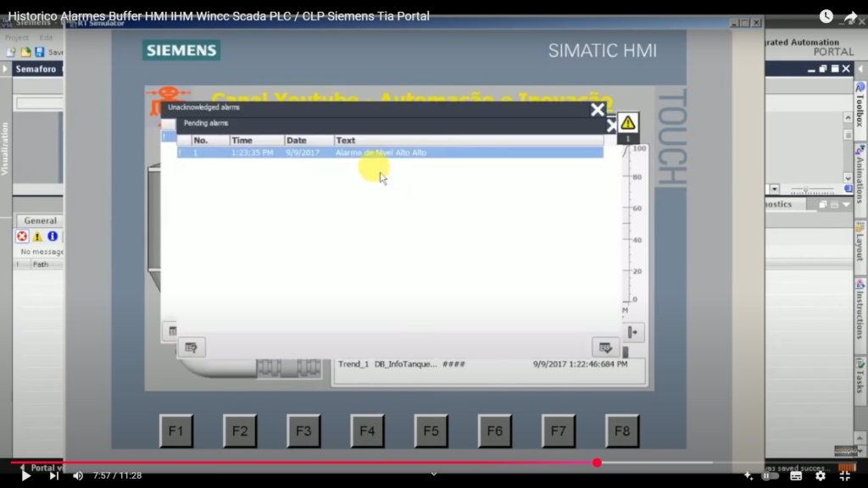Skip to the next video
Image resolution: width=868 pixels, height=488 pixels.
[53, 476]
